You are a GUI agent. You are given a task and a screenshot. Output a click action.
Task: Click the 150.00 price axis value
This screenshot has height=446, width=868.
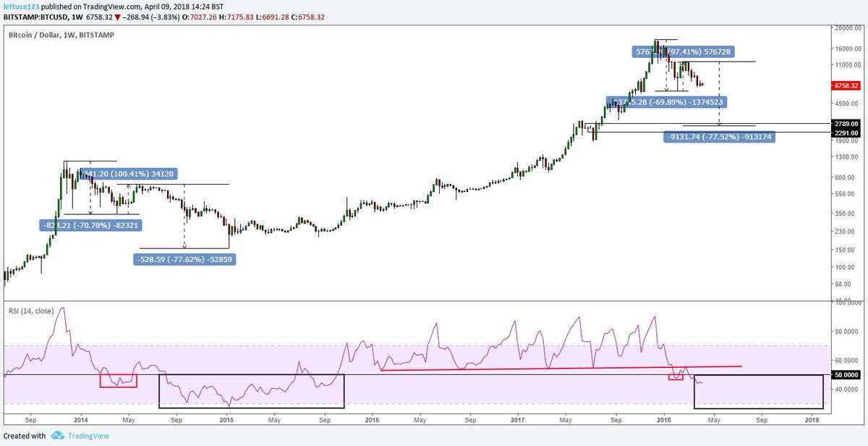[x=845, y=250]
